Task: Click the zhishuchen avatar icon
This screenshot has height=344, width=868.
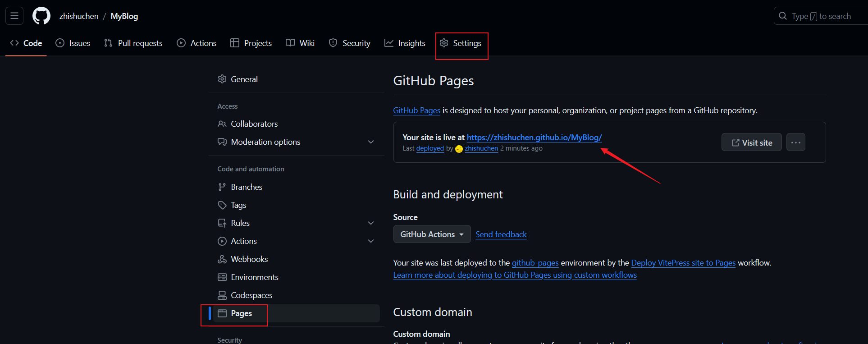Action: 459,149
